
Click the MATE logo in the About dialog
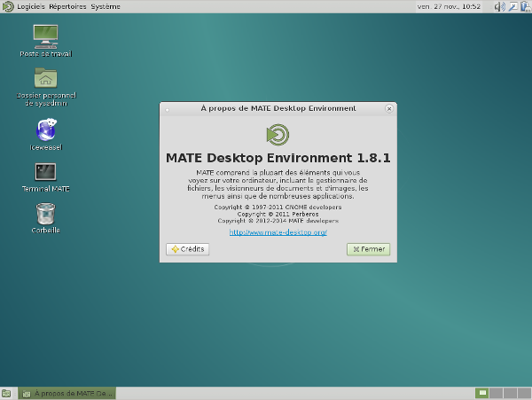278,135
